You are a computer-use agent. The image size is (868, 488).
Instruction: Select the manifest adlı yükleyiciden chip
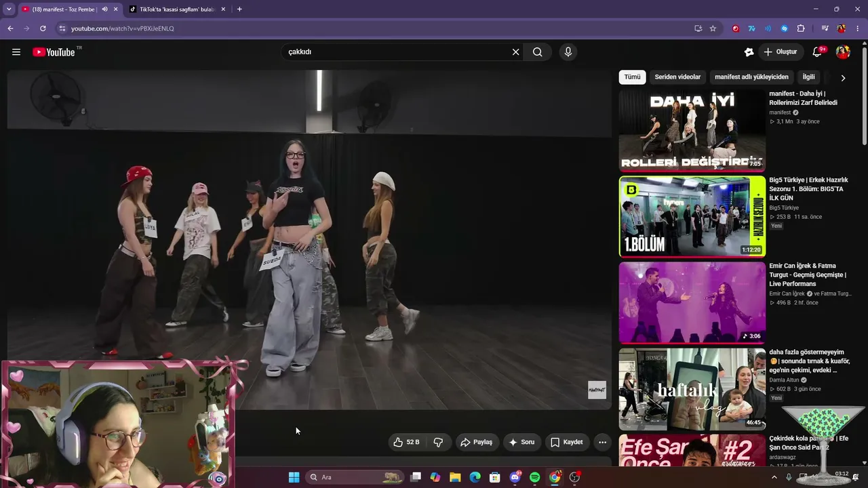coord(751,77)
